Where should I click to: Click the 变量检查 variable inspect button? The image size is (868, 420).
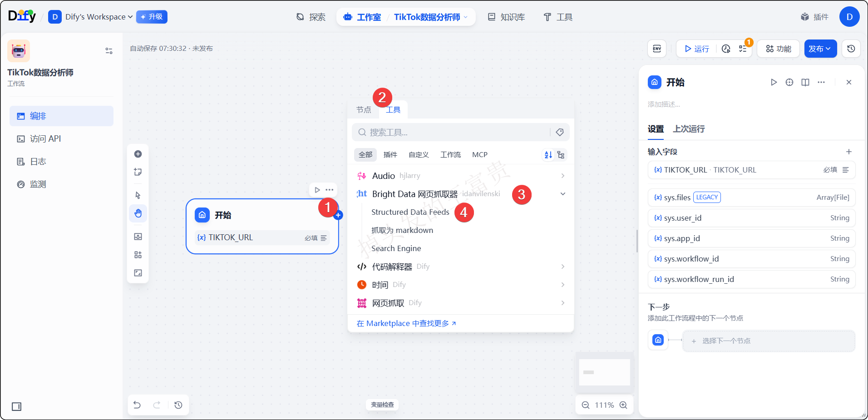(x=382, y=405)
